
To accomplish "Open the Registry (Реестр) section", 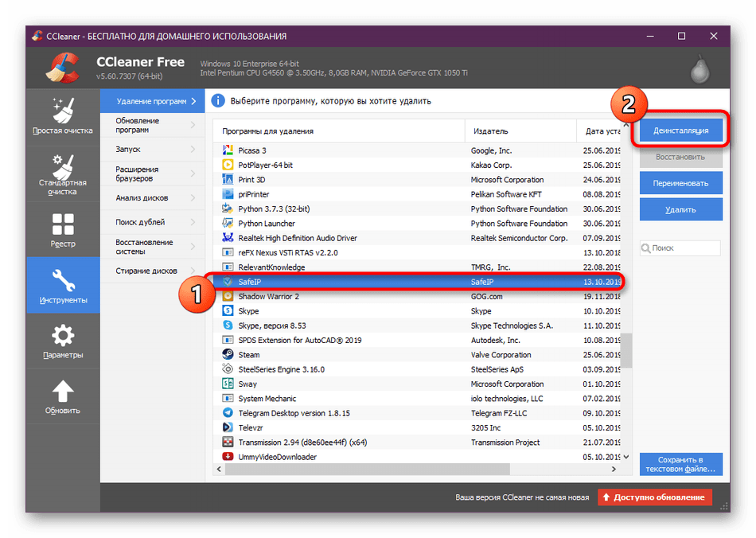I will [63, 230].
